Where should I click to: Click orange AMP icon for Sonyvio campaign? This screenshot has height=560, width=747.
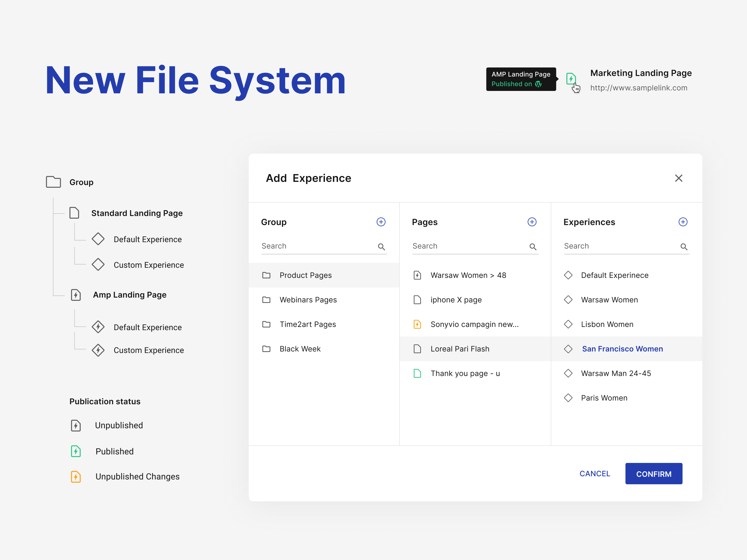point(417,324)
